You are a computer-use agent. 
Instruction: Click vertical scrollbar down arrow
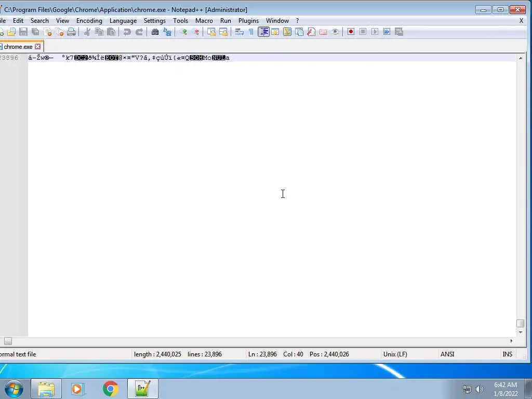click(x=521, y=332)
